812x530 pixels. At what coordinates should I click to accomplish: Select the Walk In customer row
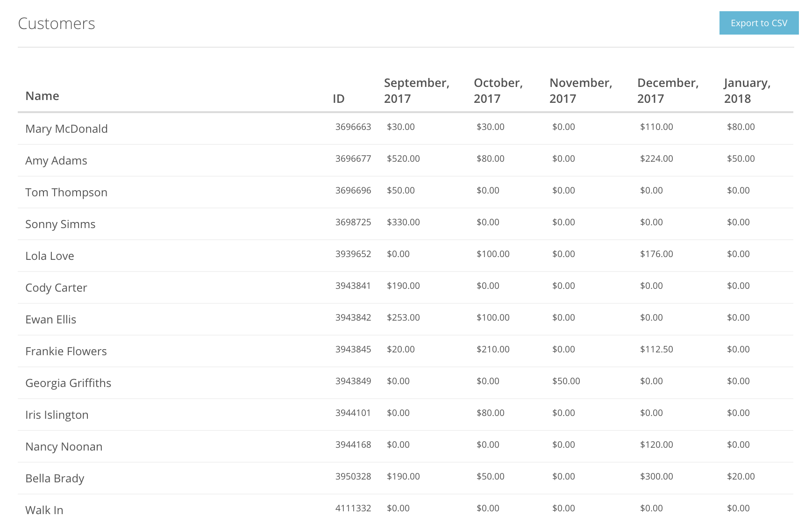pyautogui.click(x=44, y=510)
